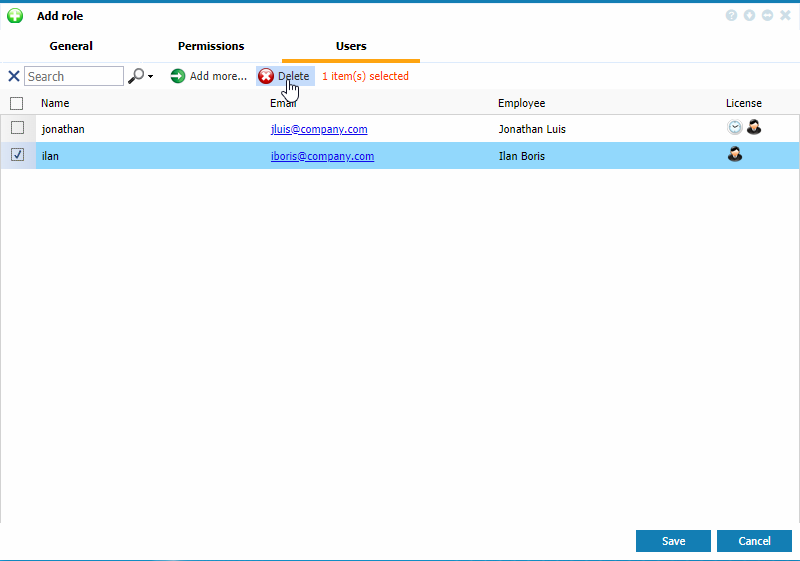Click the green Add role plus icon
Screen dimensions: 800x561
15,16
